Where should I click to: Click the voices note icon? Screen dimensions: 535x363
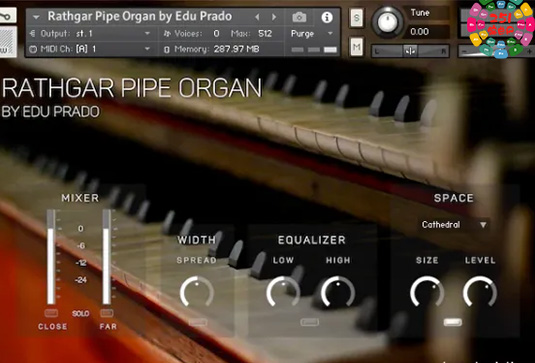point(167,33)
